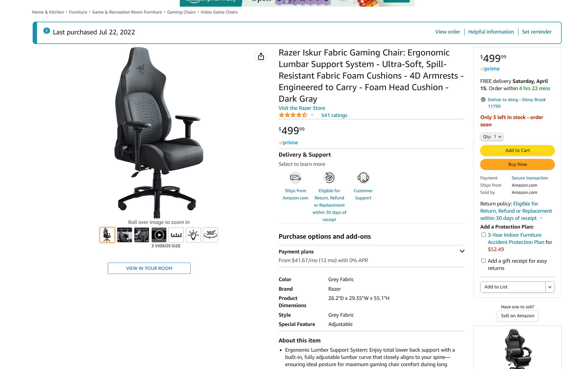Enable the gift receipt checkbox
The width and height of the screenshot is (588, 369).
coord(483,261)
